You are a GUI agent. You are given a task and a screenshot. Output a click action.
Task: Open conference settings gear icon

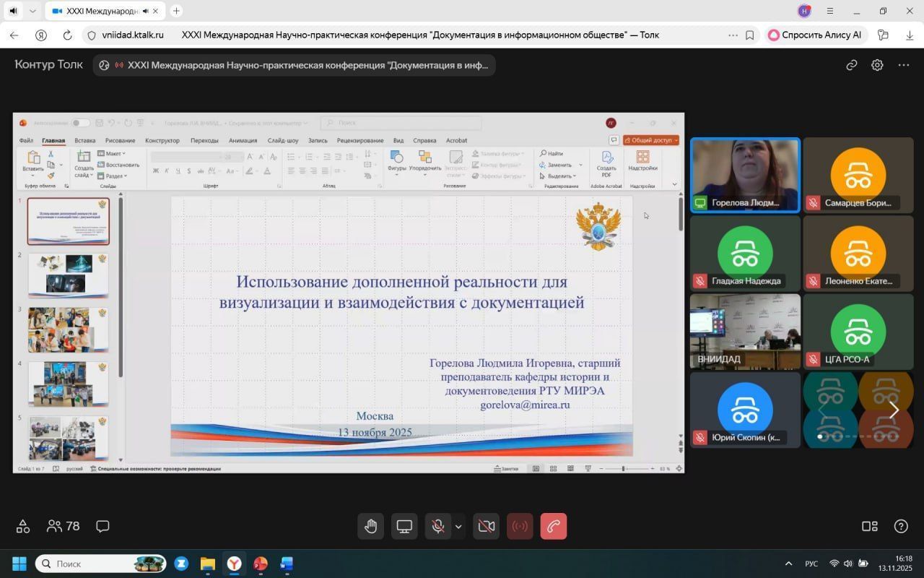click(x=877, y=65)
